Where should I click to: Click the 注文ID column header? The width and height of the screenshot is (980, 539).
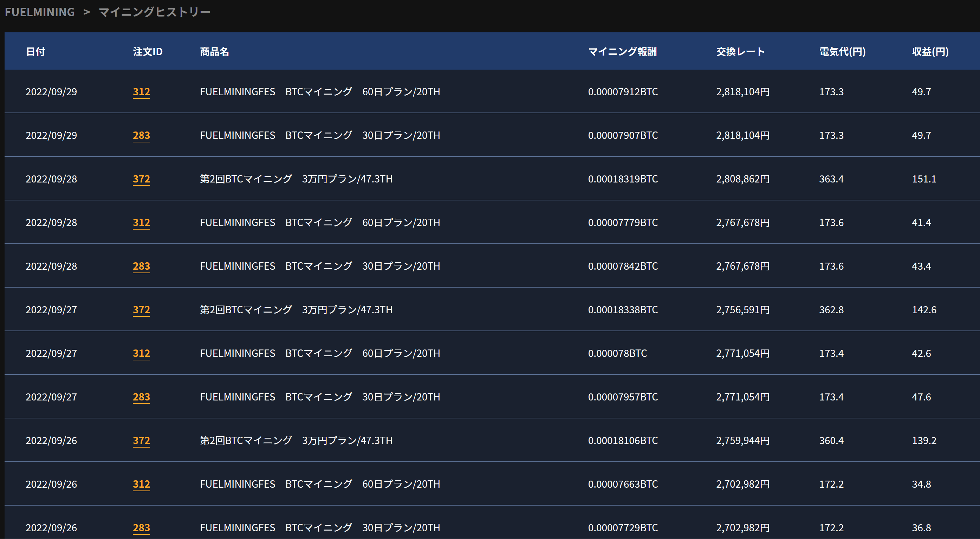click(x=148, y=51)
